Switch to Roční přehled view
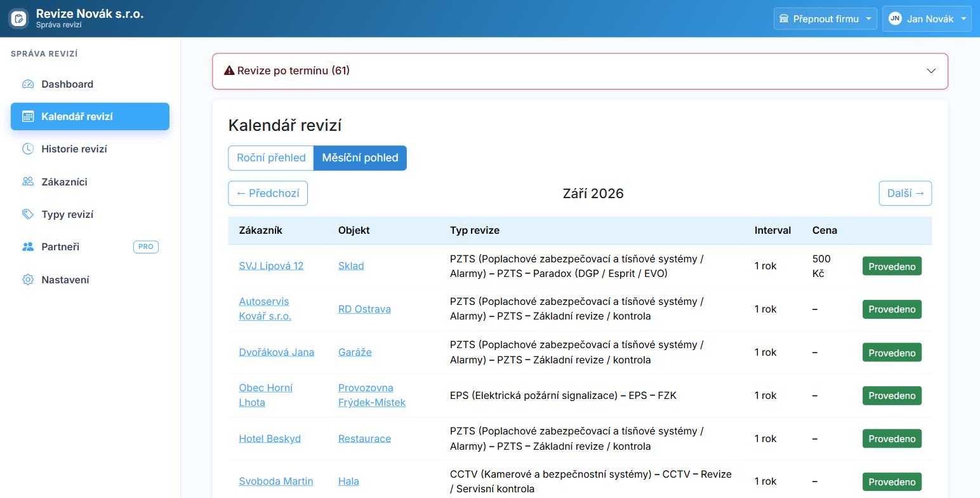 coord(271,158)
